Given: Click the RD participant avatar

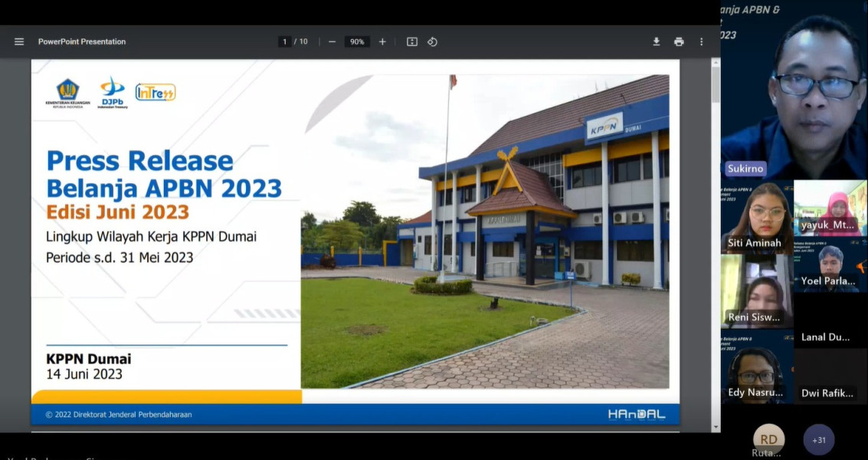Looking at the screenshot, I should [768, 439].
